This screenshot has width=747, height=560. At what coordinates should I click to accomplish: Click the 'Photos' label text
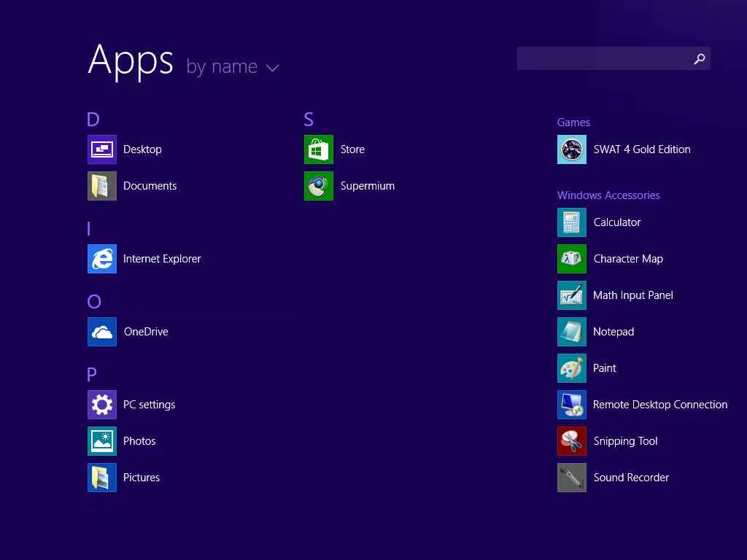139,441
